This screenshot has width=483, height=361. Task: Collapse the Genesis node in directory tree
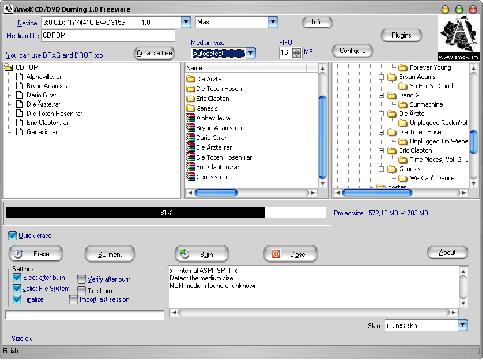(x=382, y=169)
